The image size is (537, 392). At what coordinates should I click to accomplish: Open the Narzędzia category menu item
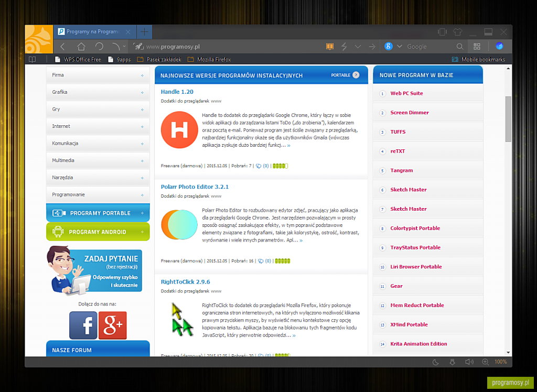(98, 178)
